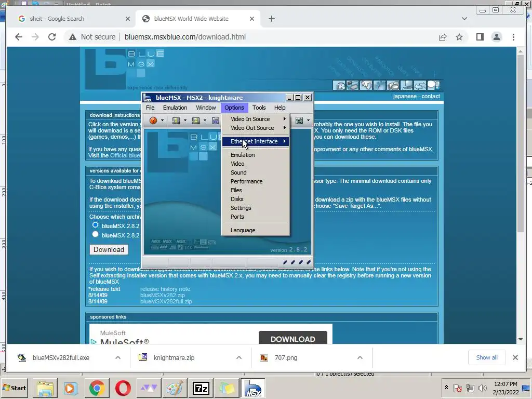Expand dropdown arrow next to cartridge 2 icon
Image resolution: width=532 pixels, height=399 pixels.
[x=205, y=121]
